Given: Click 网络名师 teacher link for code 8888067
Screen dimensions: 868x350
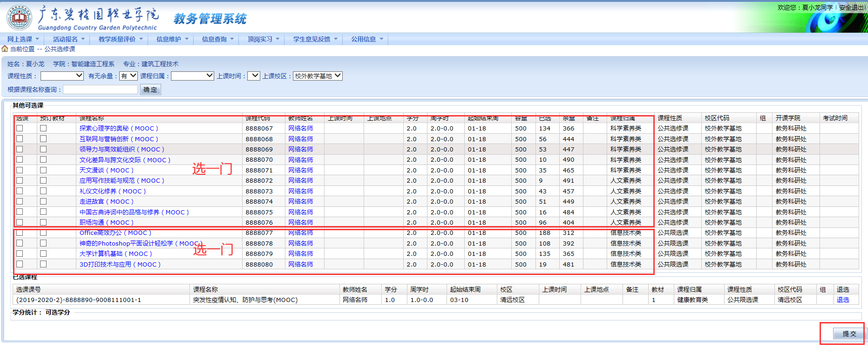Looking at the screenshot, I should pos(300,129).
